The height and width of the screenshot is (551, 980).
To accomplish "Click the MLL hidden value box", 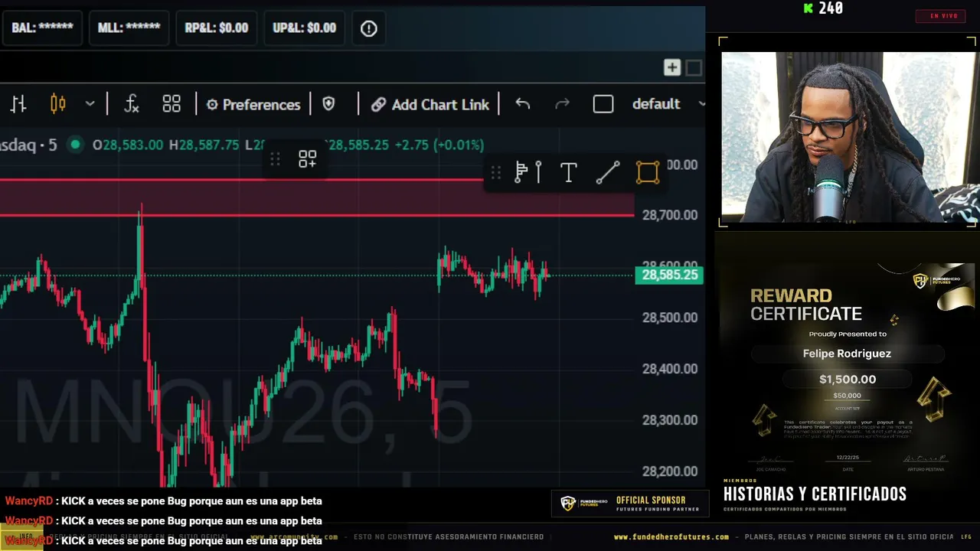I will (x=129, y=28).
